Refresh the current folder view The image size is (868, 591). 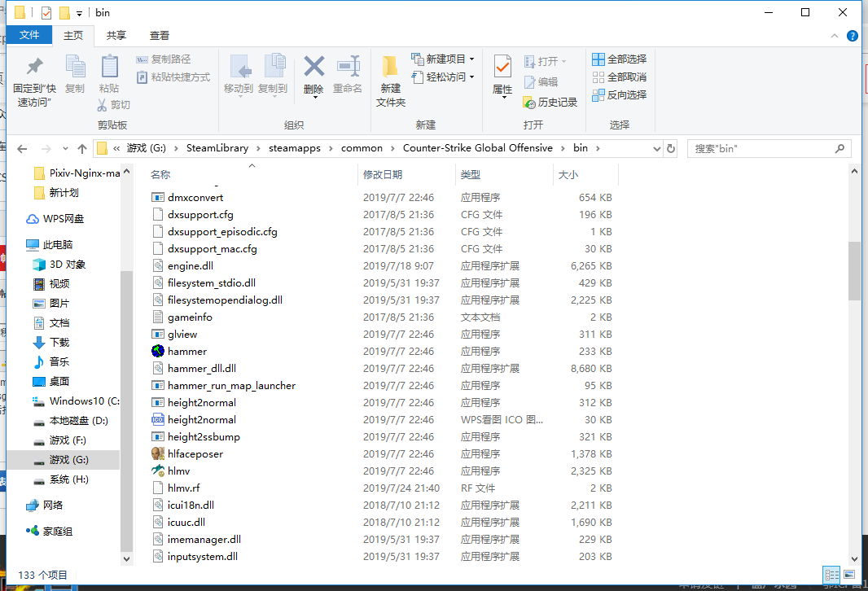[x=671, y=148]
